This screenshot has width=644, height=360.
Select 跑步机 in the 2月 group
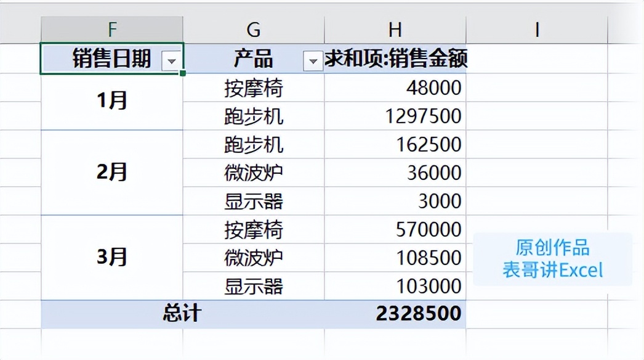(254, 144)
